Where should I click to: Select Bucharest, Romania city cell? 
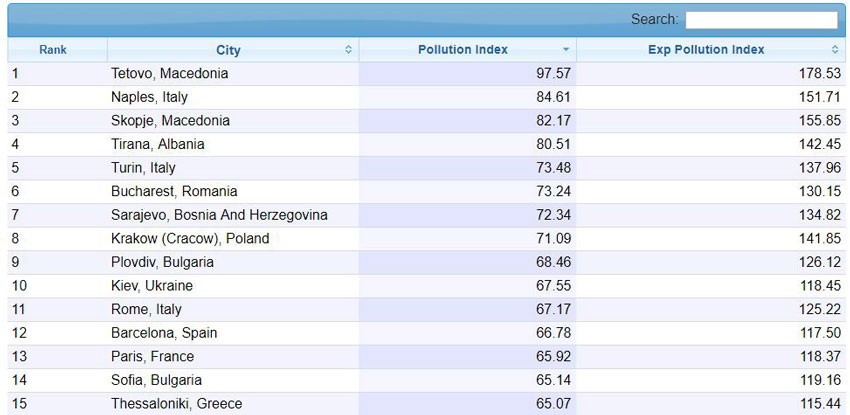173,192
